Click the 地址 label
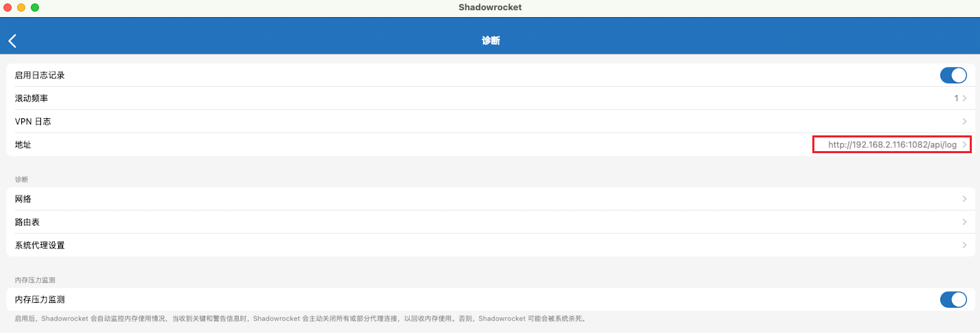 tap(23, 145)
